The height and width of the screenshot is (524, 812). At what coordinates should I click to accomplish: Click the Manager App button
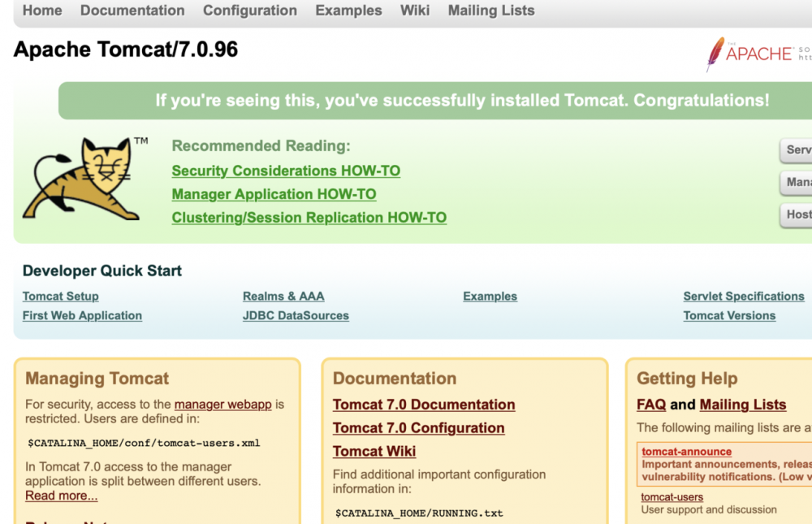797,183
